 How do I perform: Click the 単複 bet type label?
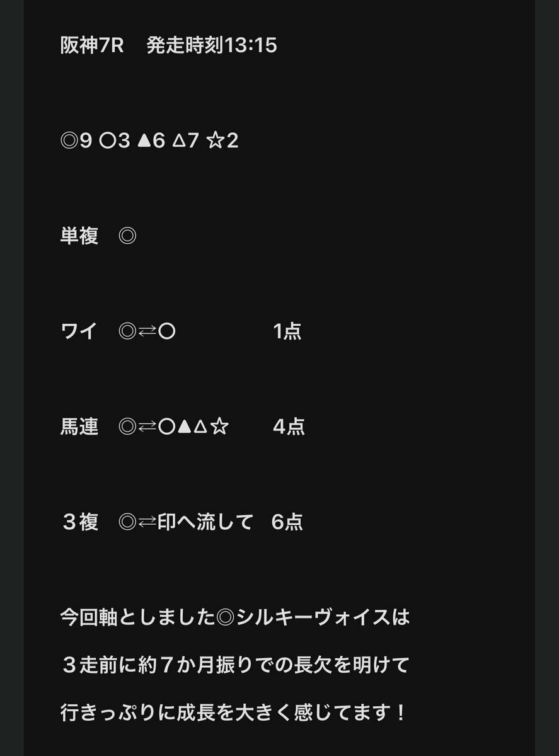[x=79, y=236]
